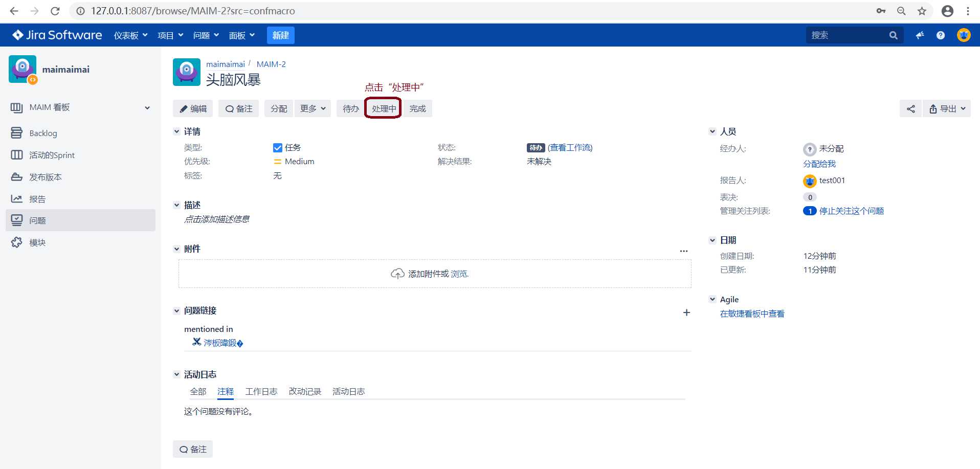The height and width of the screenshot is (469, 980).
Task: Click the 编辑 edit button
Action: point(193,108)
